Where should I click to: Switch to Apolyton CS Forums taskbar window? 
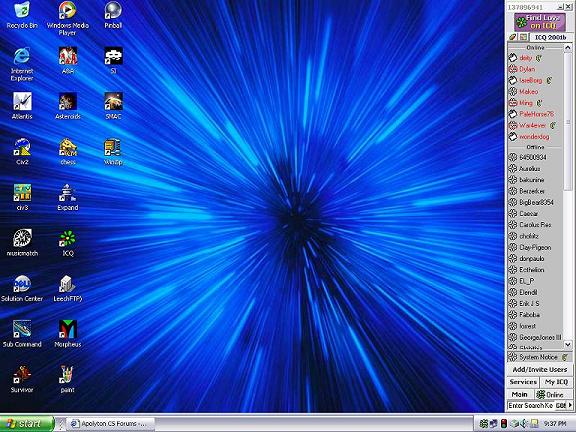(x=111, y=424)
